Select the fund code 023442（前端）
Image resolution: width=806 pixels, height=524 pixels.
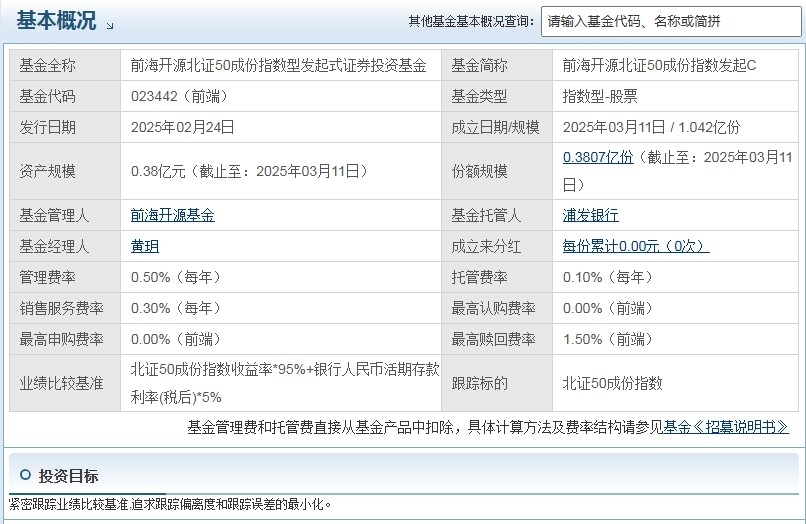[x=179, y=96]
